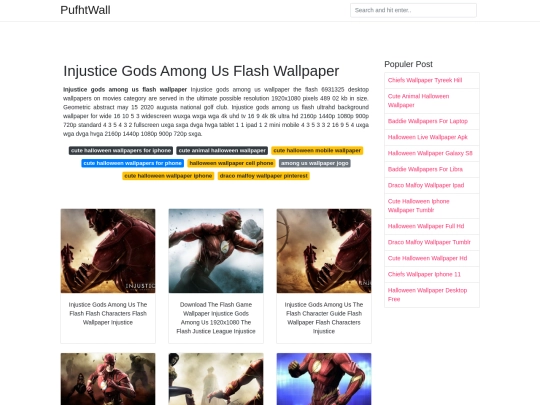The height and width of the screenshot is (405, 540).
Task: Visit 'Halloween Live Wallpaper Apk' link
Action: tap(428, 137)
